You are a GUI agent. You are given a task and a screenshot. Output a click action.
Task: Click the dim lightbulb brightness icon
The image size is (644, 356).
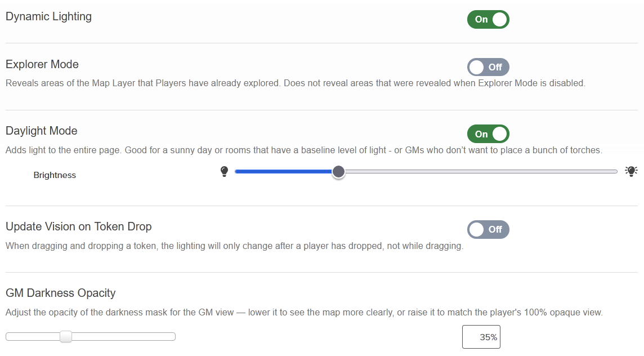pos(224,171)
